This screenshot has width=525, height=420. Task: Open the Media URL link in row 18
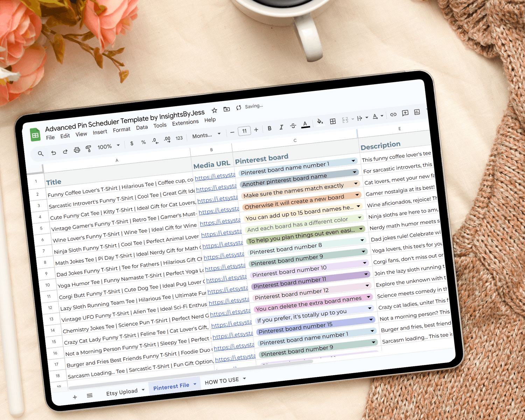coord(235,358)
